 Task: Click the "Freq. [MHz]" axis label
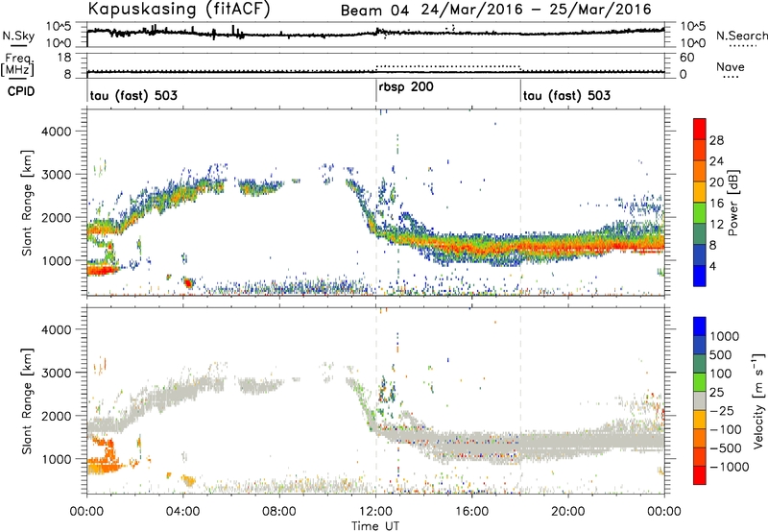(17, 65)
